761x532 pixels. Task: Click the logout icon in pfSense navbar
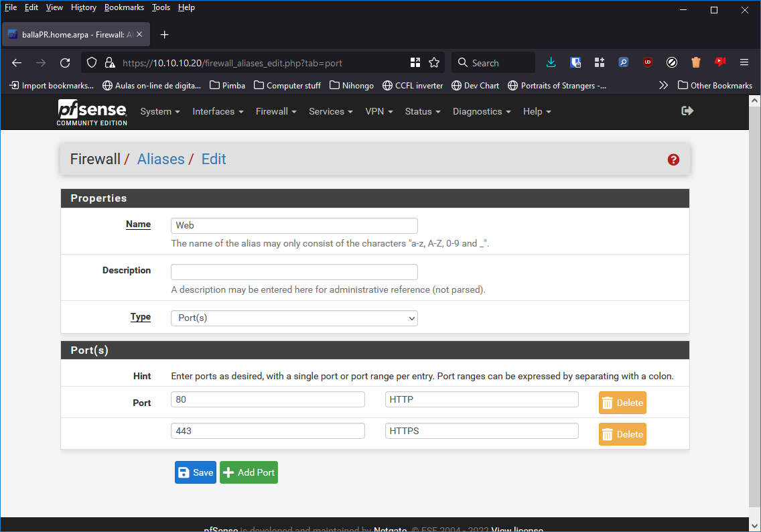[x=687, y=111]
